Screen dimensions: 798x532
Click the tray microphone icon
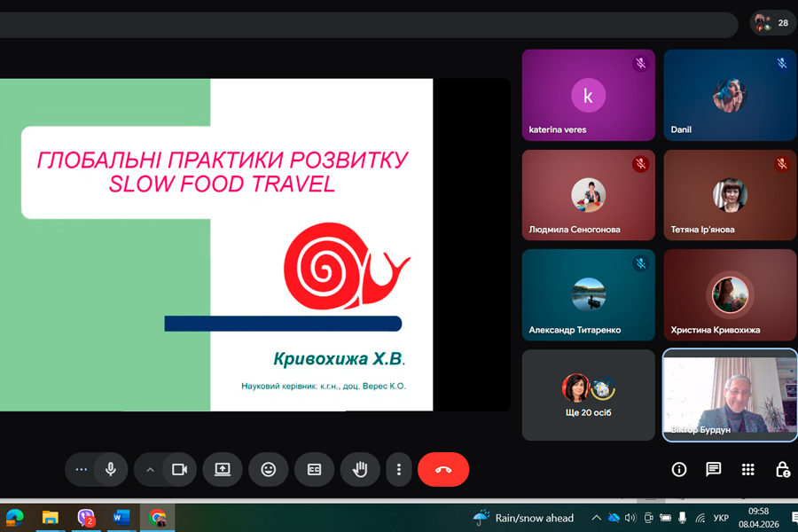[x=683, y=518]
